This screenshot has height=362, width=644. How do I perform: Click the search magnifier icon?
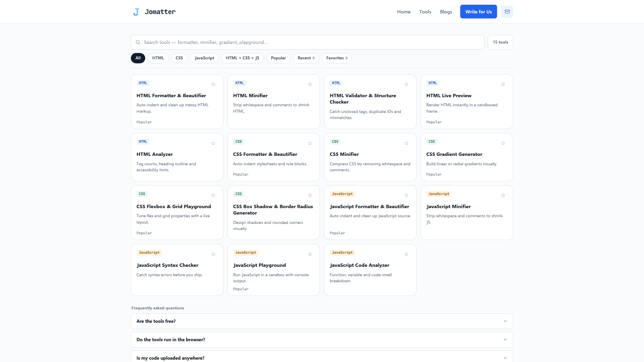click(x=138, y=42)
